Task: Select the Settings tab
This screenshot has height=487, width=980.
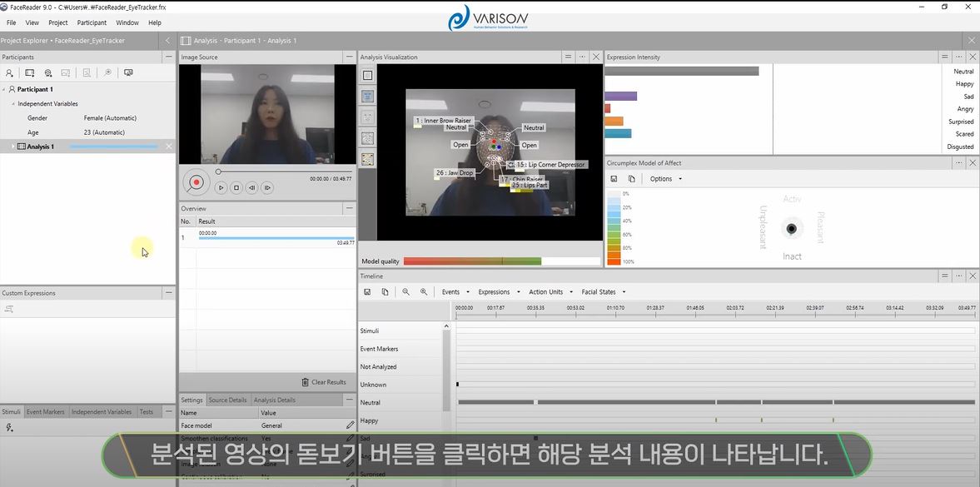Action: [192, 400]
